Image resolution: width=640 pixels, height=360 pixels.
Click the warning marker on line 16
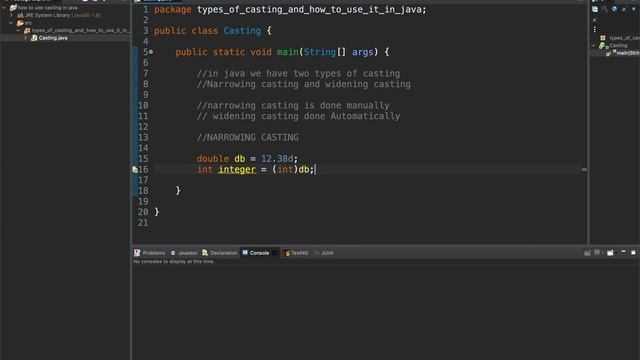(x=135, y=169)
